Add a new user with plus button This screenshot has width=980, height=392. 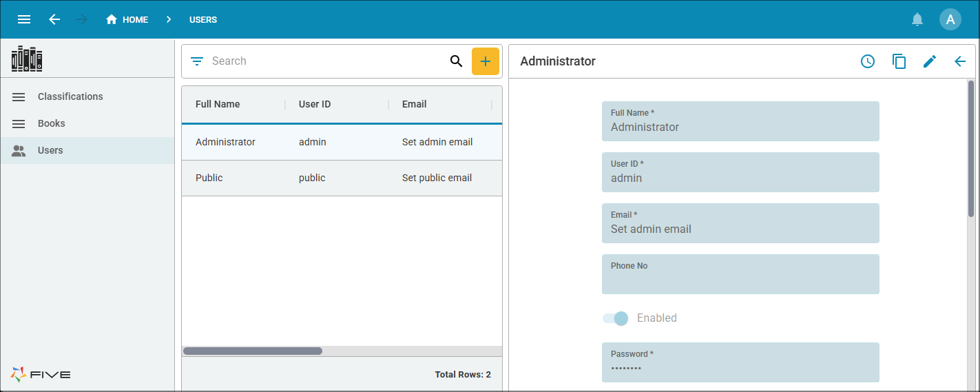click(x=486, y=61)
